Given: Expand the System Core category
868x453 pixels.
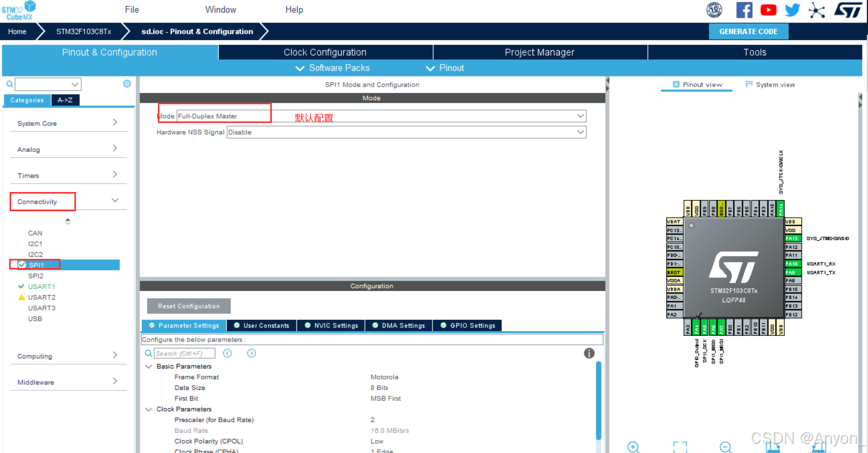Looking at the screenshot, I should (68, 123).
